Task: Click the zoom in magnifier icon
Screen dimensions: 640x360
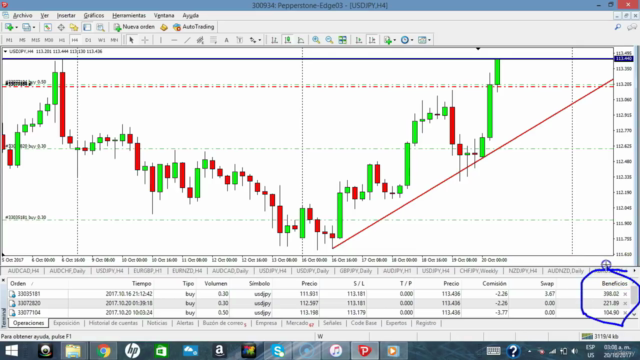Action: (316, 40)
